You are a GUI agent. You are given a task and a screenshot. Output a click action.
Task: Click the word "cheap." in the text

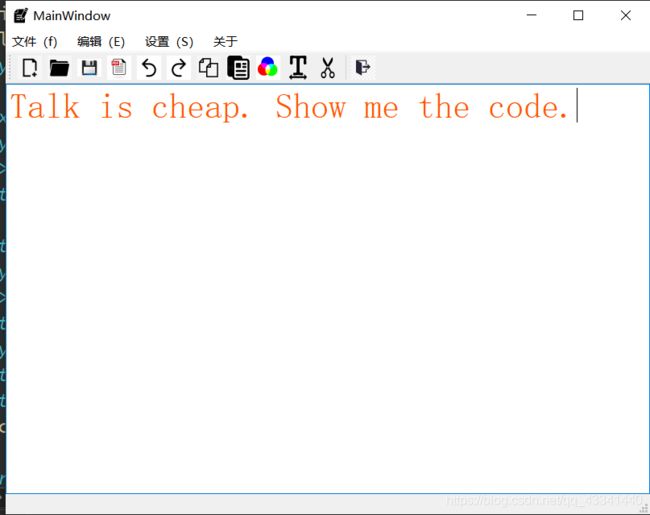click(x=200, y=108)
